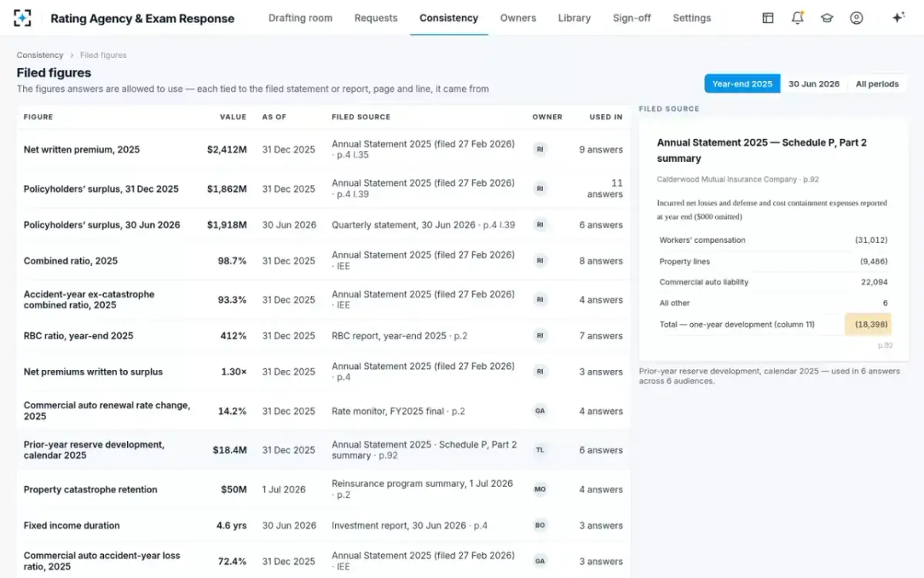
Task: Sort by Filed source column header
Action: pos(361,117)
